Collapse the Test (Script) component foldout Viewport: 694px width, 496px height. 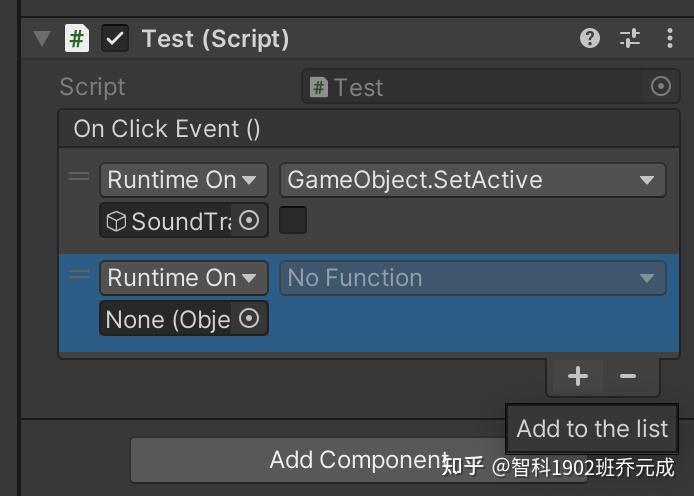pos(42,39)
